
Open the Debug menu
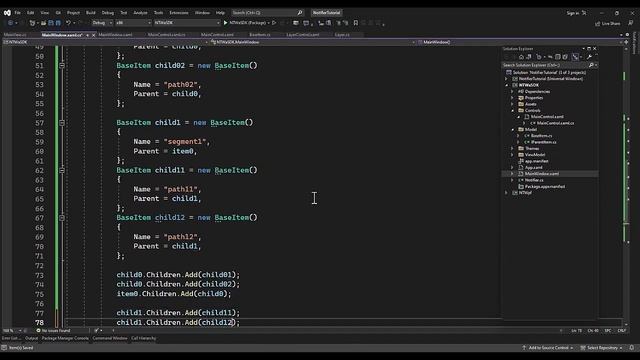click(108, 13)
